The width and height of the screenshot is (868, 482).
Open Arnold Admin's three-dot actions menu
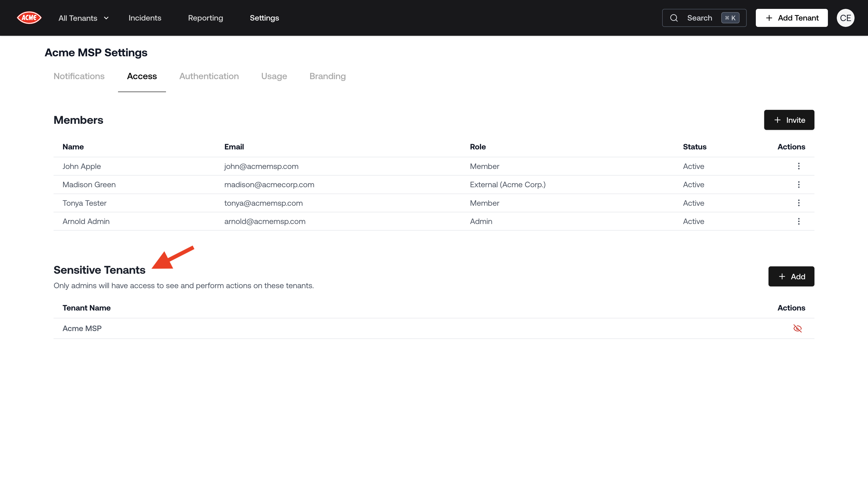[x=798, y=221]
